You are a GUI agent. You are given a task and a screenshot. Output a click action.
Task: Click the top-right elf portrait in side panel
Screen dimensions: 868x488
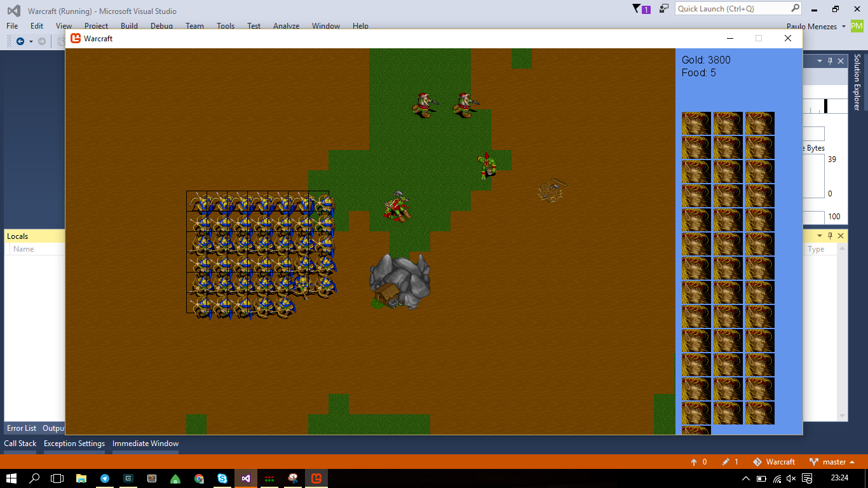click(760, 123)
